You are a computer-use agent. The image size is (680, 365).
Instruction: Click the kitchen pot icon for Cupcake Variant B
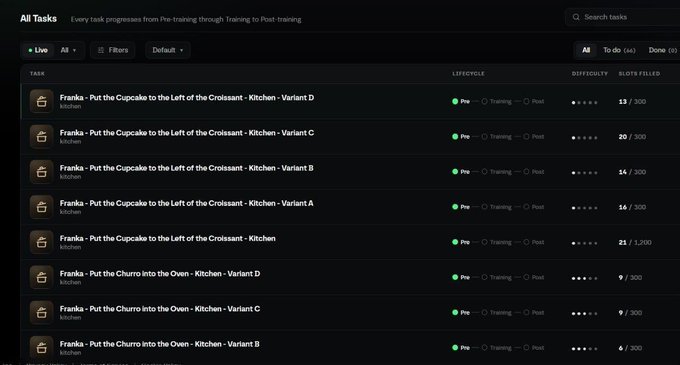click(42, 172)
